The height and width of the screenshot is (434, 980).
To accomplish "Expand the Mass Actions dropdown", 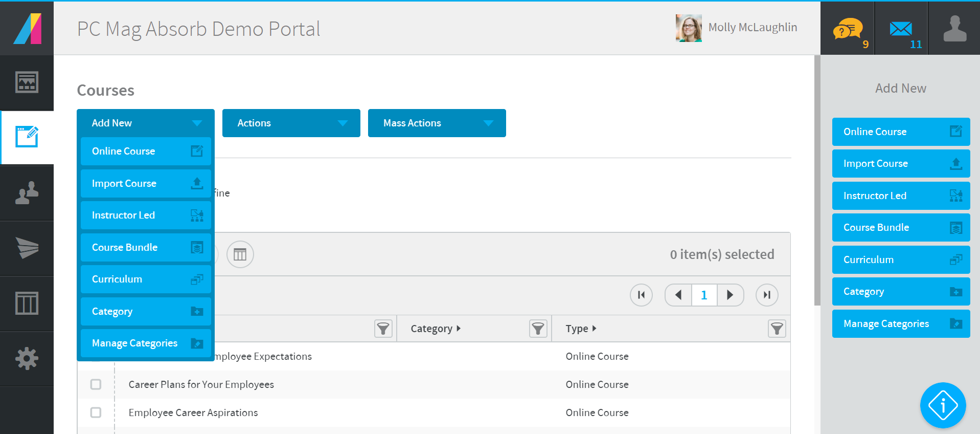I will pos(437,123).
